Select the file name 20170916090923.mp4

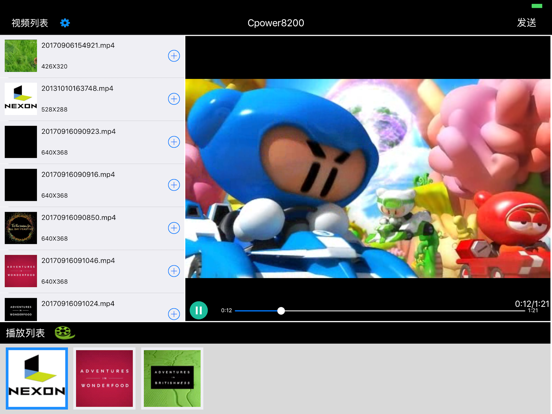pos(79,131)
